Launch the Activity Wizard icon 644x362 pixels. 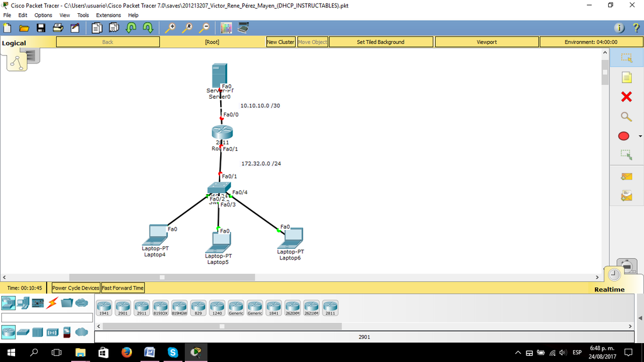[x=75, y=28]
